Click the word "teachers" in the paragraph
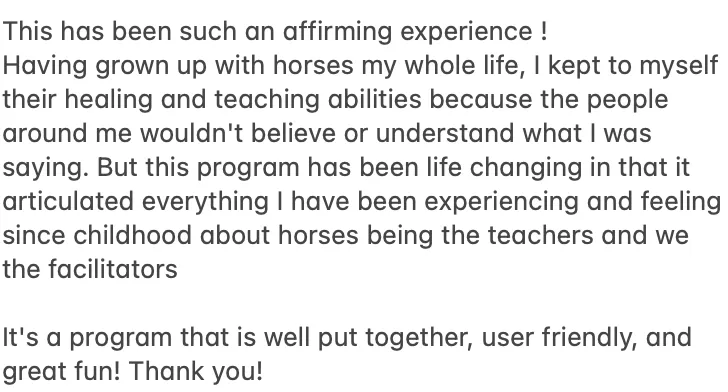This screenshot has width=728, height=392. (x=540, y=235)
